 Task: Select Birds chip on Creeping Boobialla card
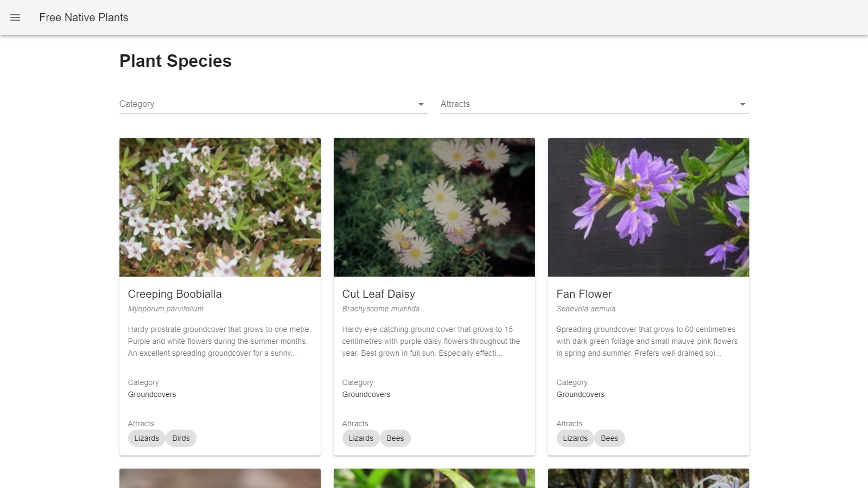pyautogui.click(x=181, y=438)
